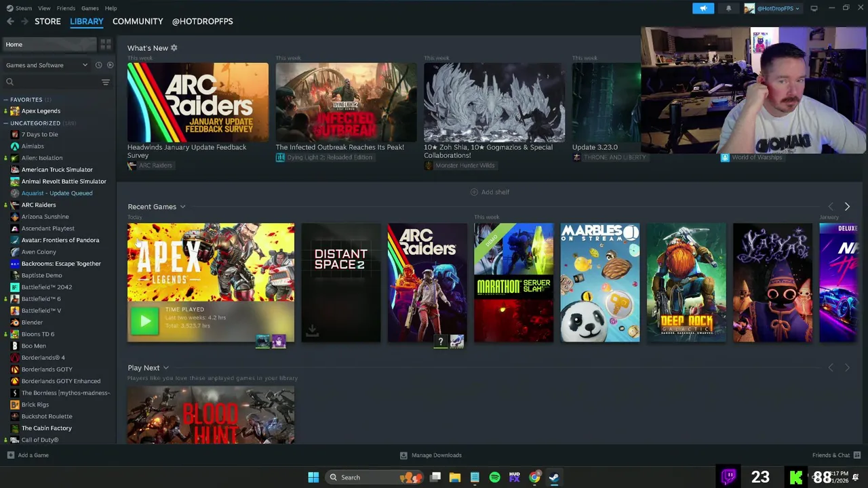
Task: Show ready-to-play games only icon
Action: tap(110, 65)
